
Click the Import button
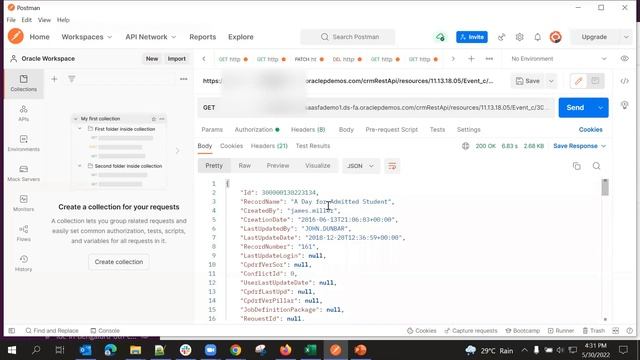(x=177, y=59)
